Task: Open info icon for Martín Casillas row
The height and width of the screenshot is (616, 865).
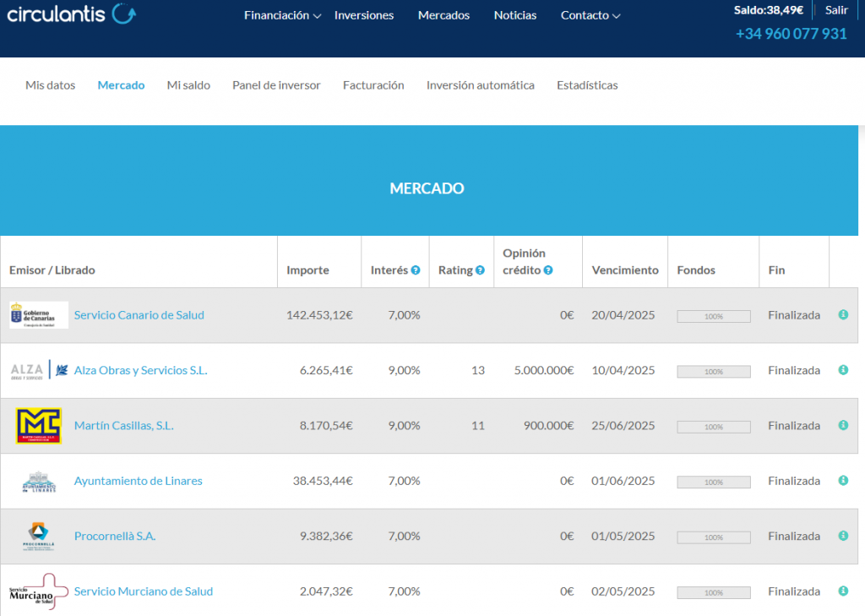Action: click(x=843, y=425)
